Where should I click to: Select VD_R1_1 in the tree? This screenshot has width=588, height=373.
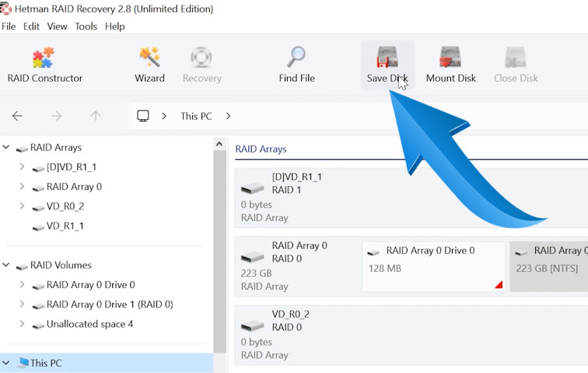(x=65, y=226)
